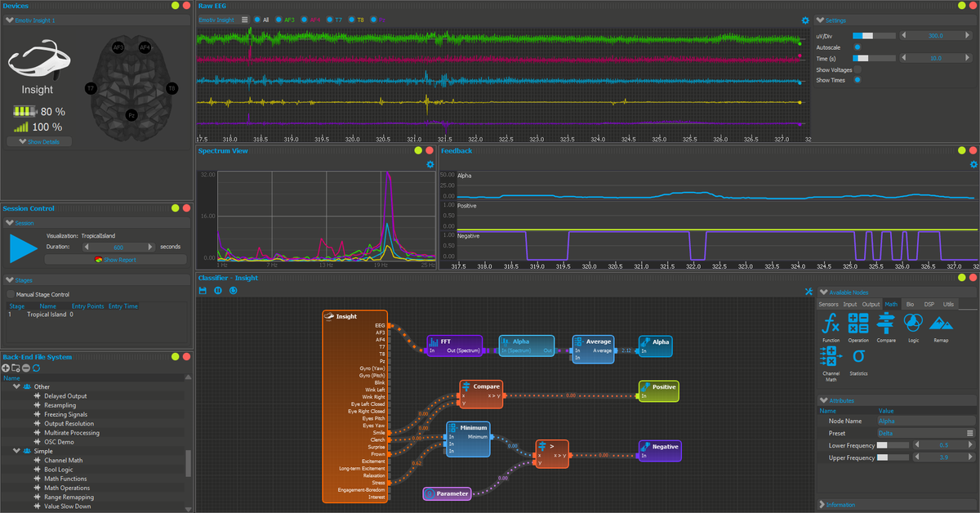Collapse the Other folder in file tree

pos(17,386)
